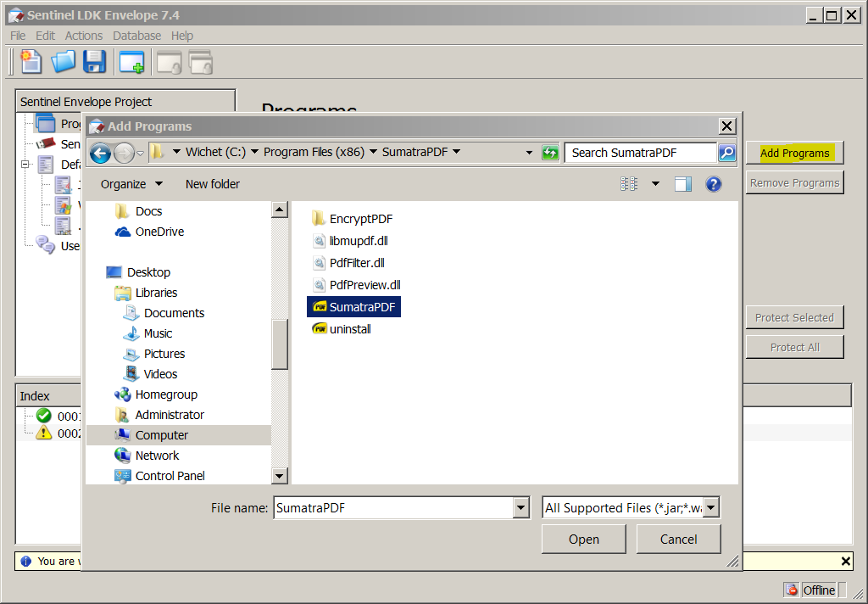Click the highlighted Add Programs button
Image resolution: width=868 pixels, height=604 pixels.
pos(793,153)
